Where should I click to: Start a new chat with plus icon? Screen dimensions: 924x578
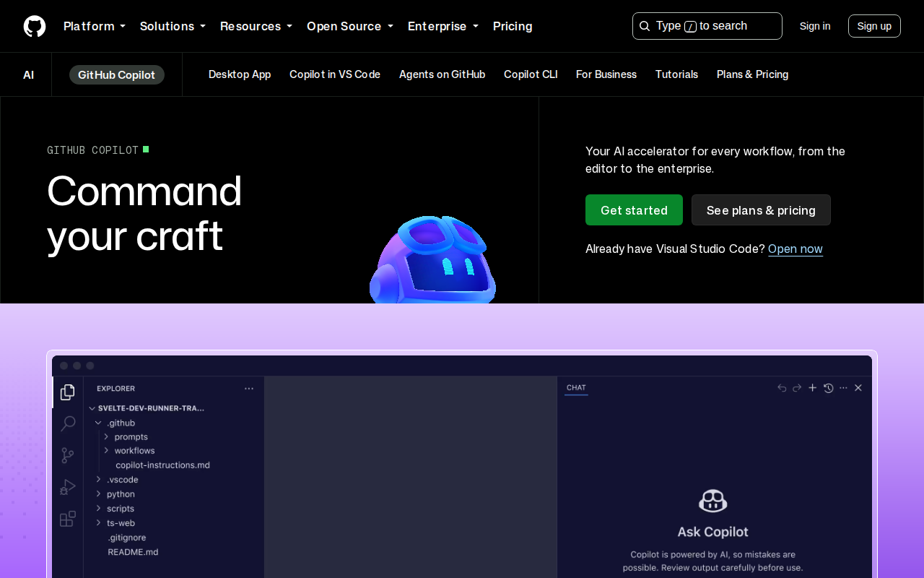pyautogui.click(x=812, y=388)
